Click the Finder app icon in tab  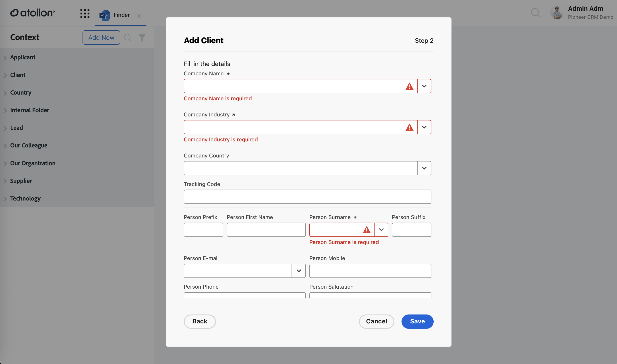click(105, 15)
